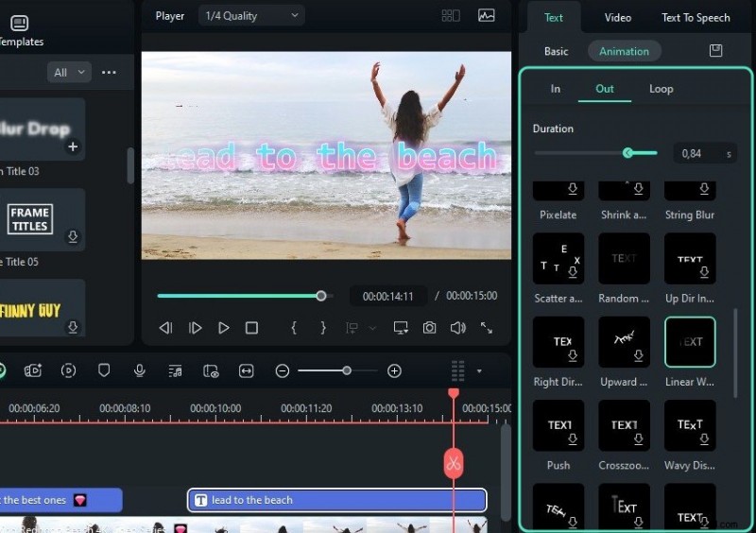Image resolution: width=756 pixels, height=533 pixels.
Task: Download the Funny Guy title template
Action: [x=73, y=327]
